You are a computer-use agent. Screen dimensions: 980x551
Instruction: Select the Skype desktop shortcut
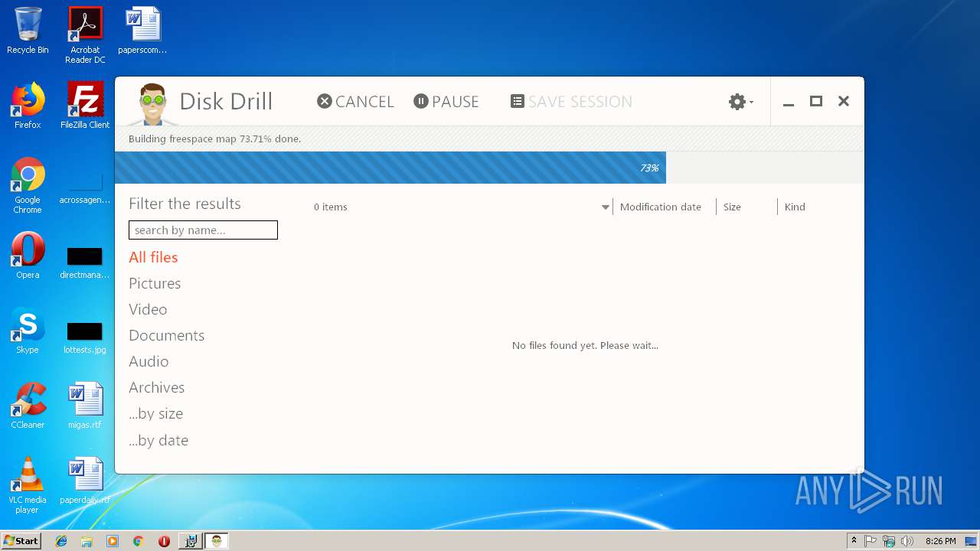28,331
